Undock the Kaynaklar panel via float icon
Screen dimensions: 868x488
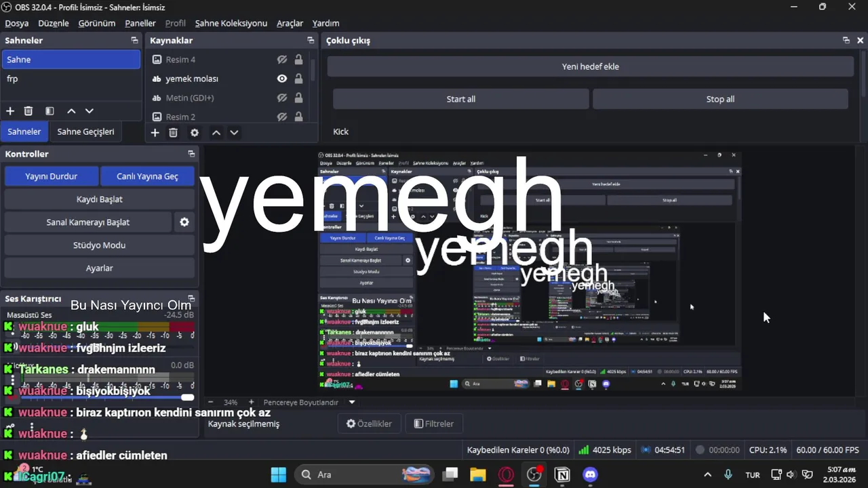311,41
